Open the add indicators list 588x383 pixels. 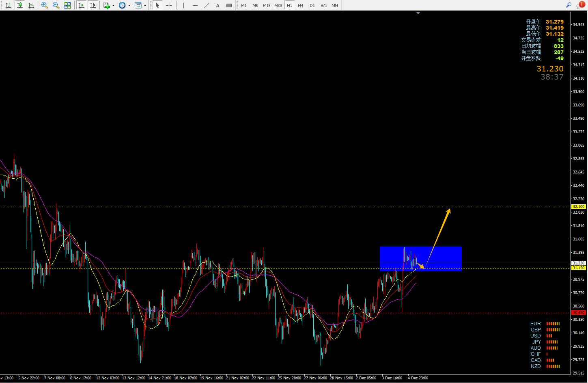click(x=107, y=5)
